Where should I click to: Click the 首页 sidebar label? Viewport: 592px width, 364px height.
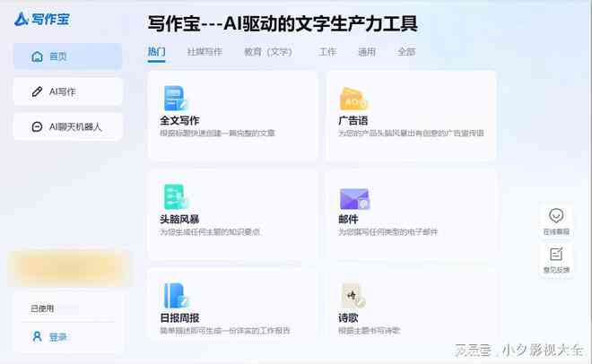58,56
